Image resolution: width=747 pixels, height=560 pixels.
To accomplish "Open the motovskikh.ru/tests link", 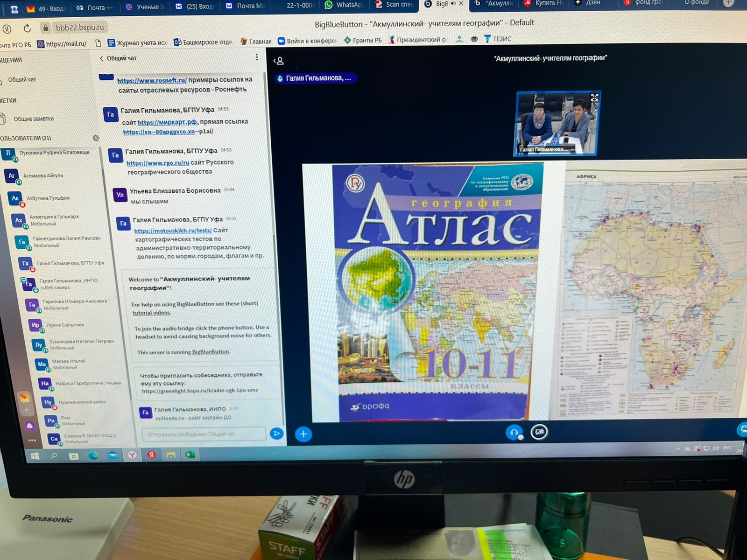I will coord(173,231).
